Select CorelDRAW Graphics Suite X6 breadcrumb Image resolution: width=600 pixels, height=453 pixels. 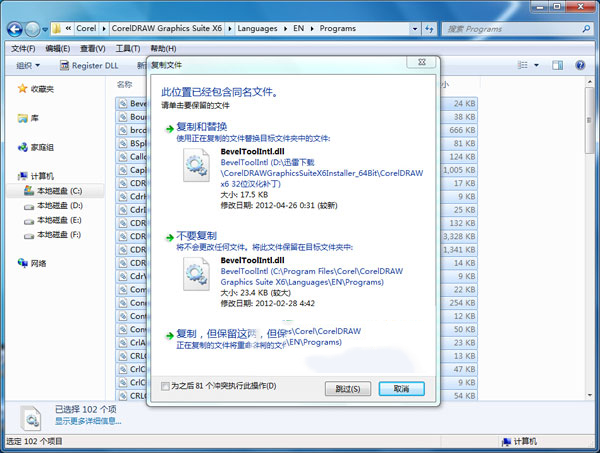point(166,28)
